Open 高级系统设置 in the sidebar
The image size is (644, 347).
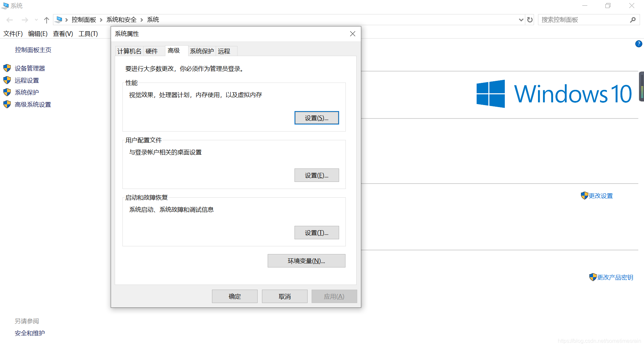[x=33, y=104]
